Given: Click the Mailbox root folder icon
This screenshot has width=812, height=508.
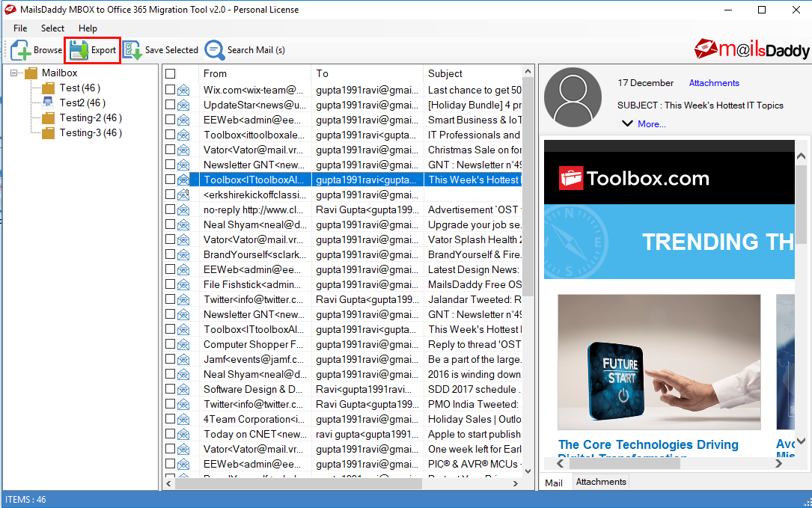Looking at the screenshot, I should pyautogui.click(x=31, y=73).
